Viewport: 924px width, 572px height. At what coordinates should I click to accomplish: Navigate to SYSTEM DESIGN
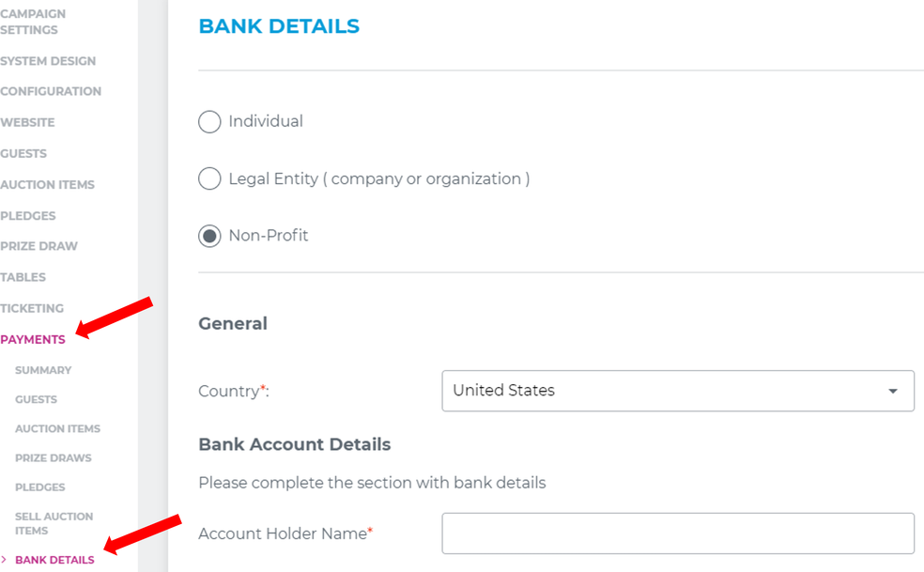48,60
